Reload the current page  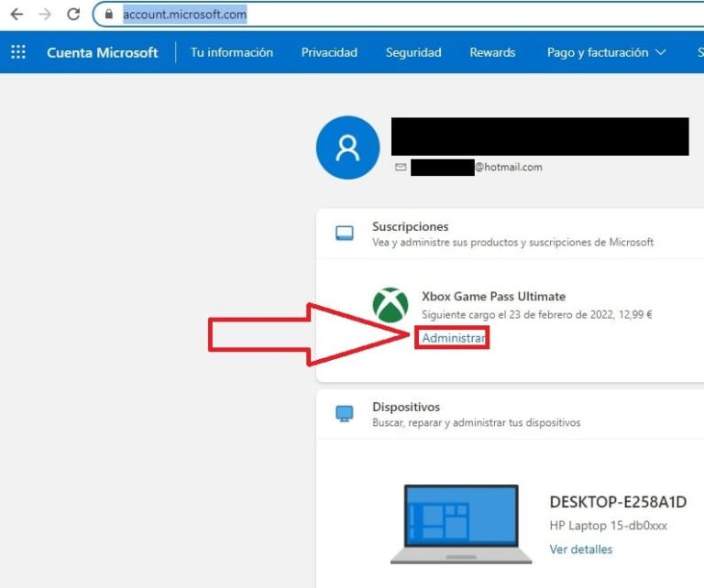click(x=73, y=15)
